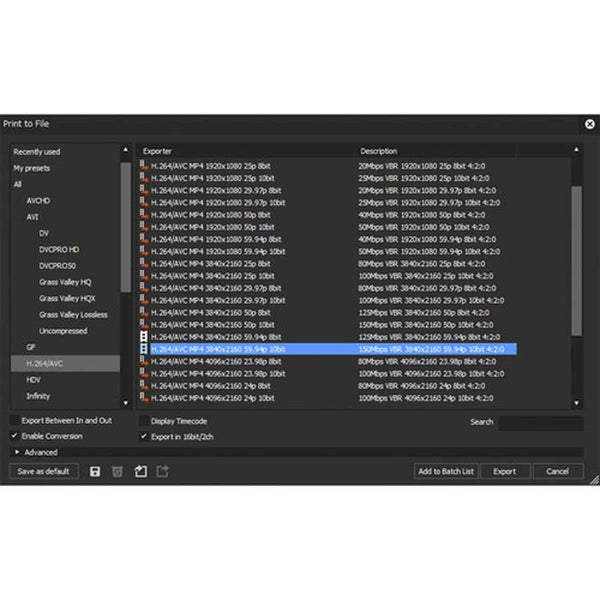Viewport: 600px width, 600px height.
Task: Click into the Search field
Action: click(x=540, y=423)
